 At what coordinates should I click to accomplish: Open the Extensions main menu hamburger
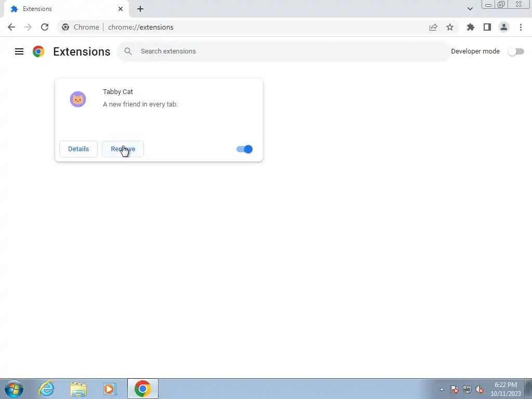19,51
